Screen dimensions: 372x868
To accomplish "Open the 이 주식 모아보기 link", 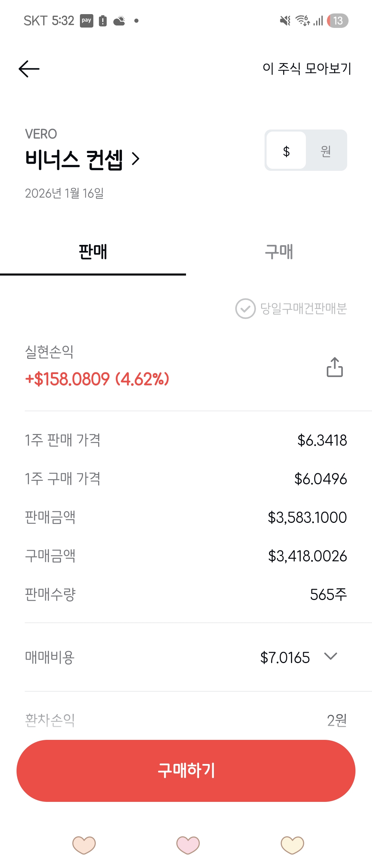I will [307, 68].
